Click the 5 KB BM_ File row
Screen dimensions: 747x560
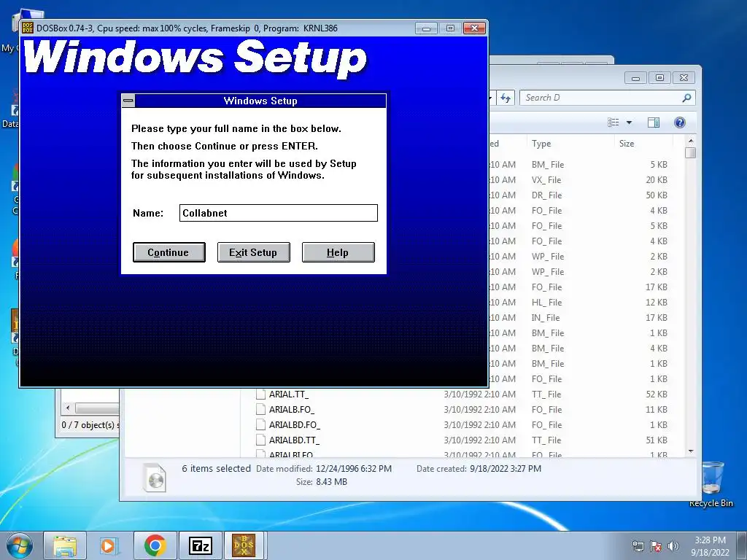(x=578, y=165)
